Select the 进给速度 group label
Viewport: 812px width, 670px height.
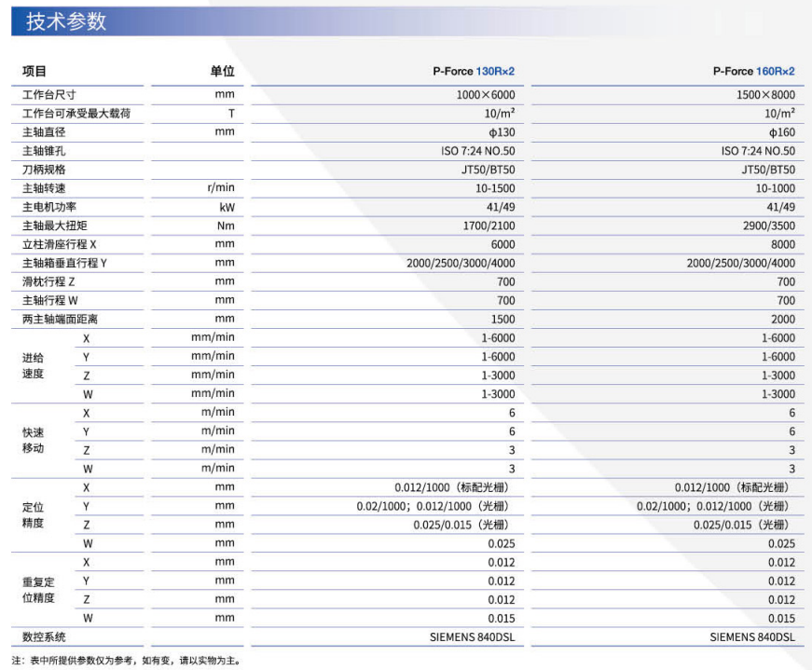coord(33,365)
